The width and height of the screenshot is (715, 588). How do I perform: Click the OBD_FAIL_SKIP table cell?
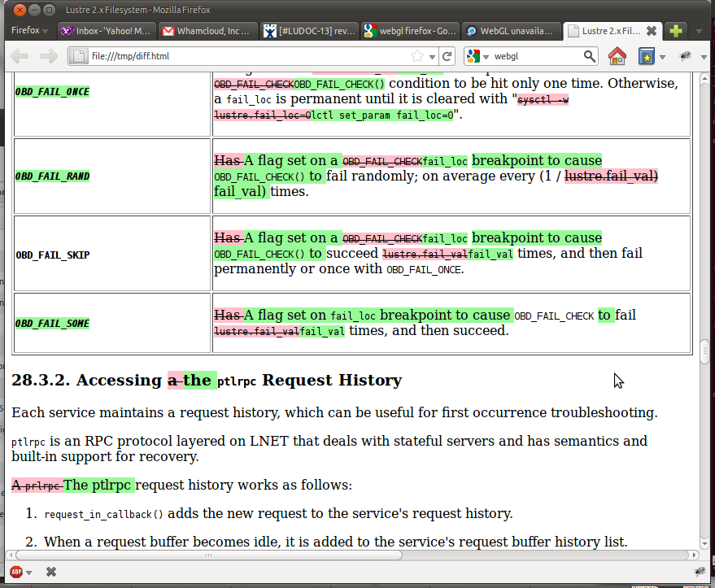[112, 254]
